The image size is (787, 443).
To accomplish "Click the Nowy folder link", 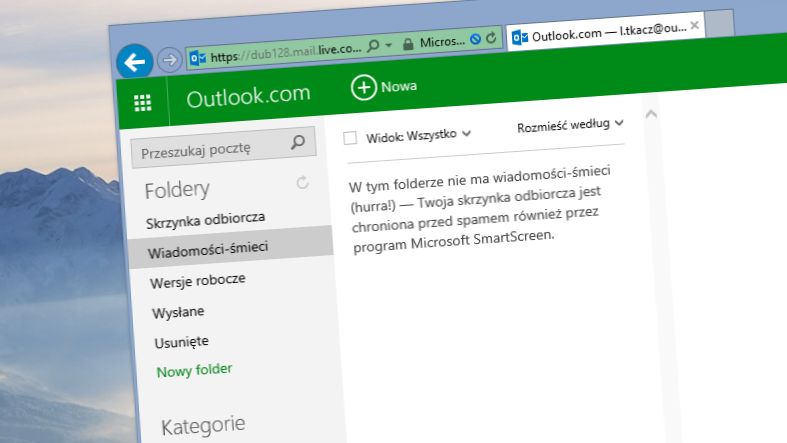I will (194, 371).
